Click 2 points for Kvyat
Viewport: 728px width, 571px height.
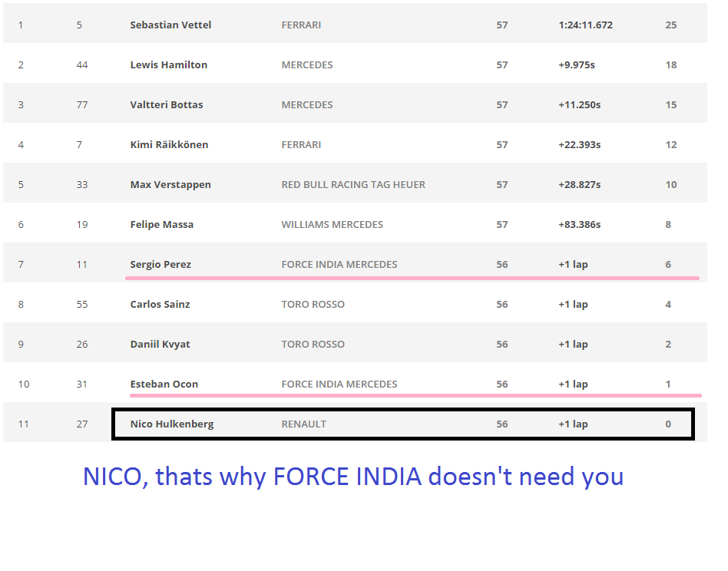668,344
